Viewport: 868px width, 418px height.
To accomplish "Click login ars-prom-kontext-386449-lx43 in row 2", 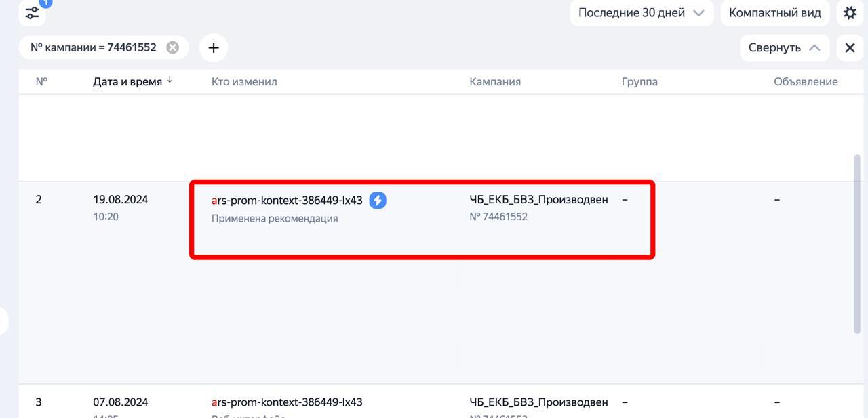I will (x=288, y=199).
